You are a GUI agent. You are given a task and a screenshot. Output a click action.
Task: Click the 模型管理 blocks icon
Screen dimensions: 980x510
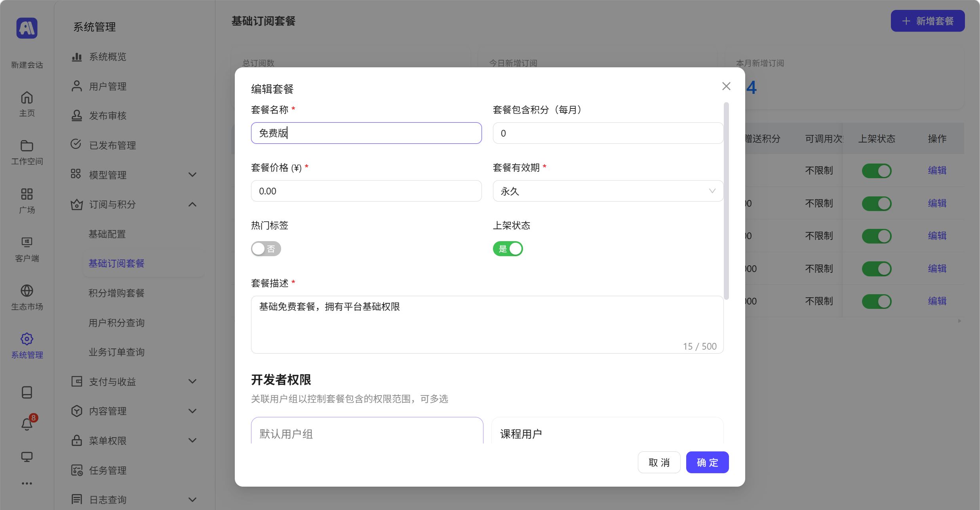pos(76,174)
